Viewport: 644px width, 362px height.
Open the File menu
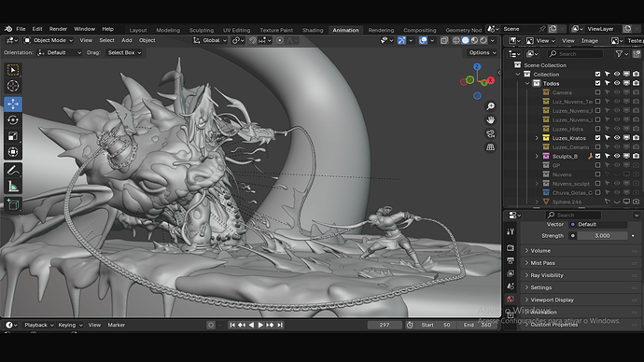[21, 29]
